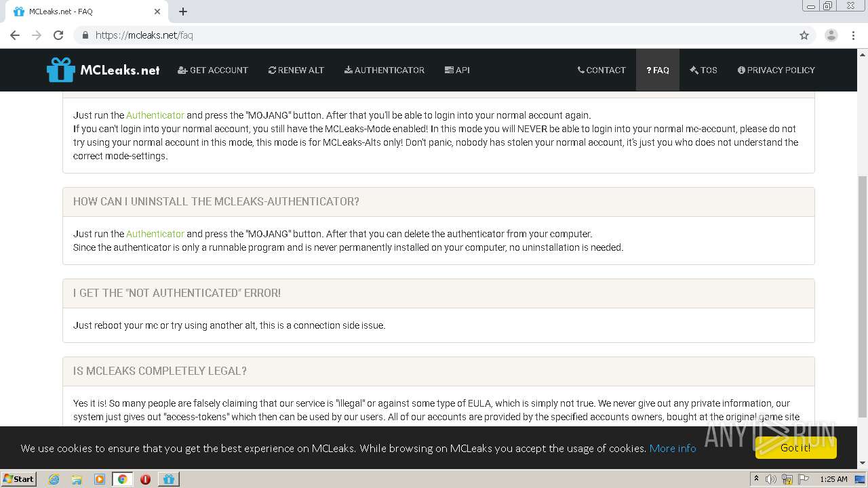Screen dimensions: 868x488
Task: Select the MCLeaks.net - FAQ tab
Action: [x=87, y=12]
